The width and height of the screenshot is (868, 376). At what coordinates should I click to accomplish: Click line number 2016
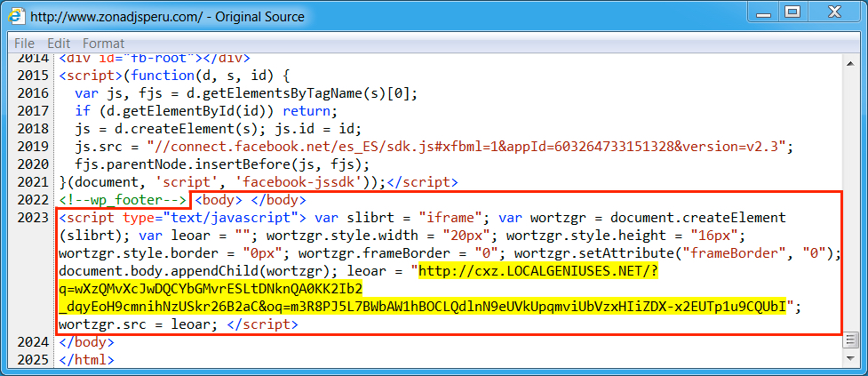point(33,93)
